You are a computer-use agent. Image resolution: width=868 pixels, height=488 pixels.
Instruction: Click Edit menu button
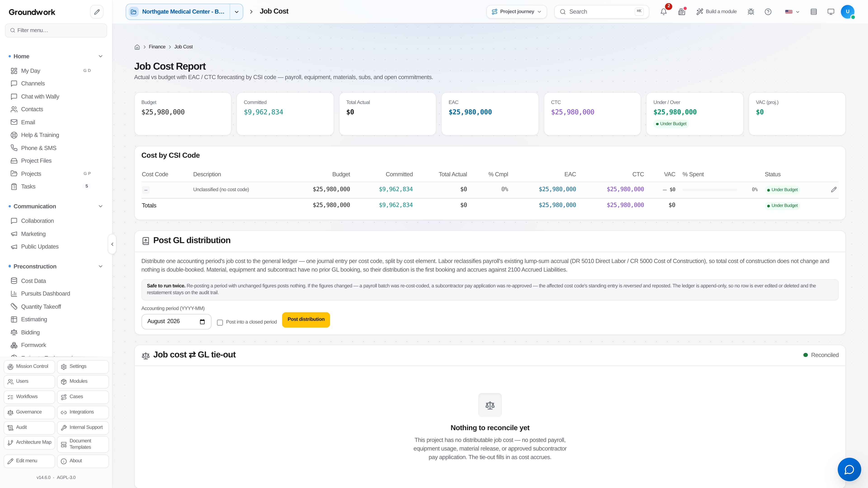point(29,461)
